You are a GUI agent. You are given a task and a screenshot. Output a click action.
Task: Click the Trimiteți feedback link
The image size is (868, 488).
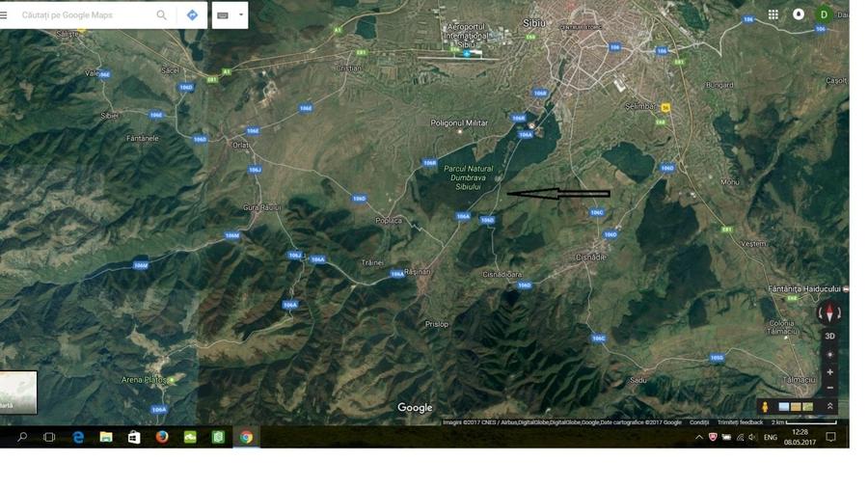tap(740, 422)
